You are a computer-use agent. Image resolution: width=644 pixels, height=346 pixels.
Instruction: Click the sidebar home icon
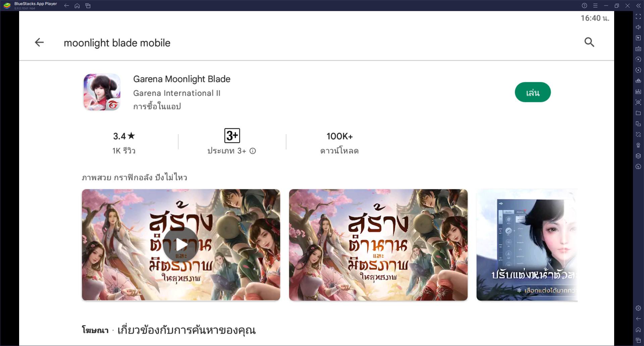(x=638, y=330)
